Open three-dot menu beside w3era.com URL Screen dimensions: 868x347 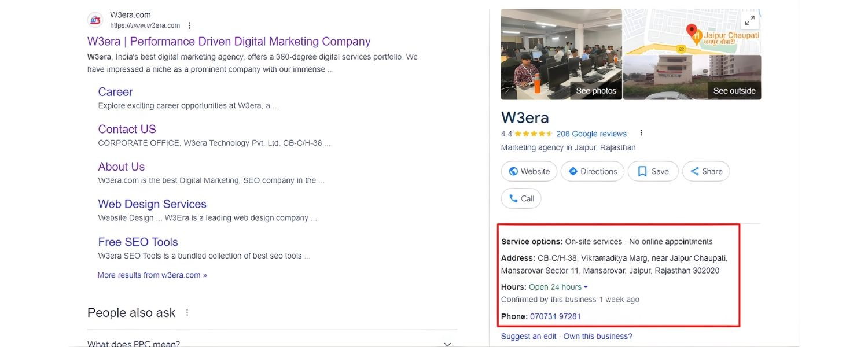coord(189,25)
